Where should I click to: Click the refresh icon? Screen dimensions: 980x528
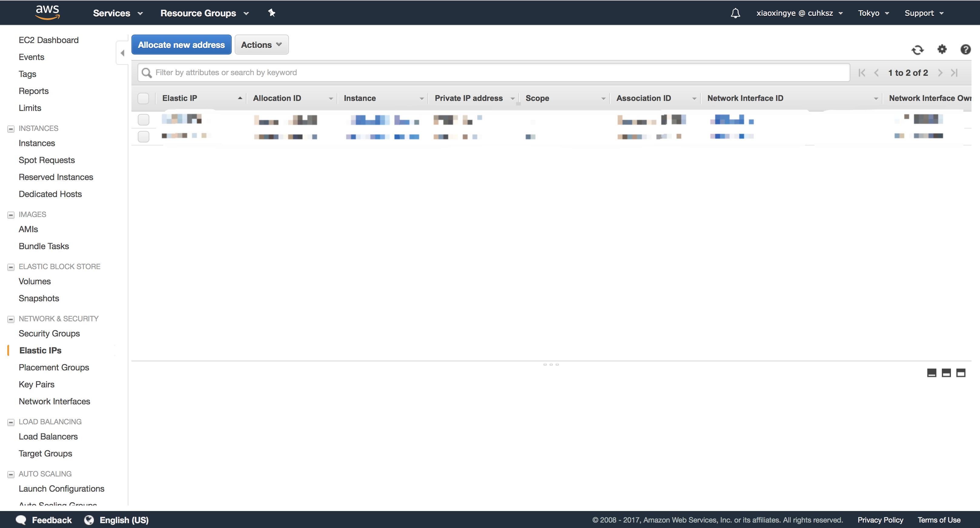click(917, 49)
